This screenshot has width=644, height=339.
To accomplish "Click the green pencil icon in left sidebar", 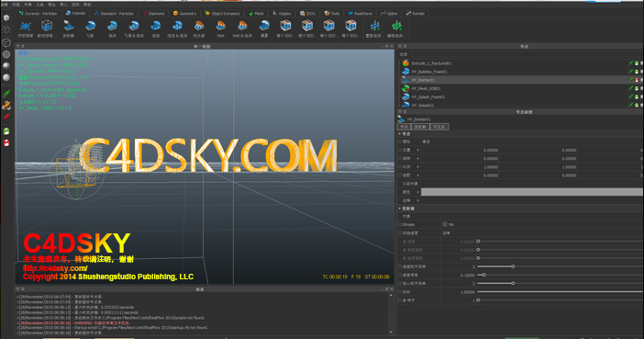I will click(x=6, y=94).
